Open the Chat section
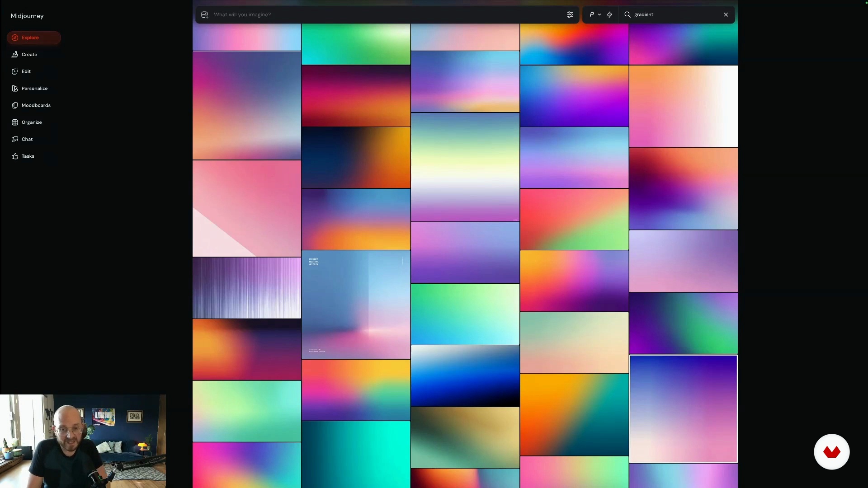 (27, 139)
